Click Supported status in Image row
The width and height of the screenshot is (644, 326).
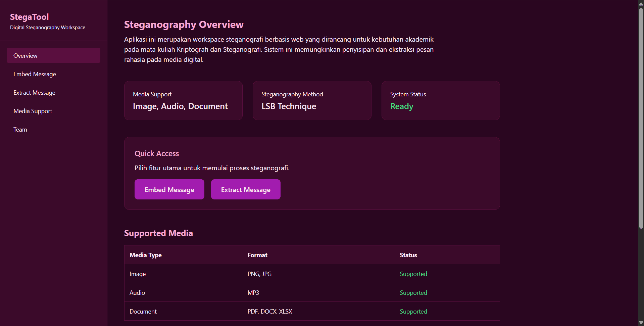point(413,274)
